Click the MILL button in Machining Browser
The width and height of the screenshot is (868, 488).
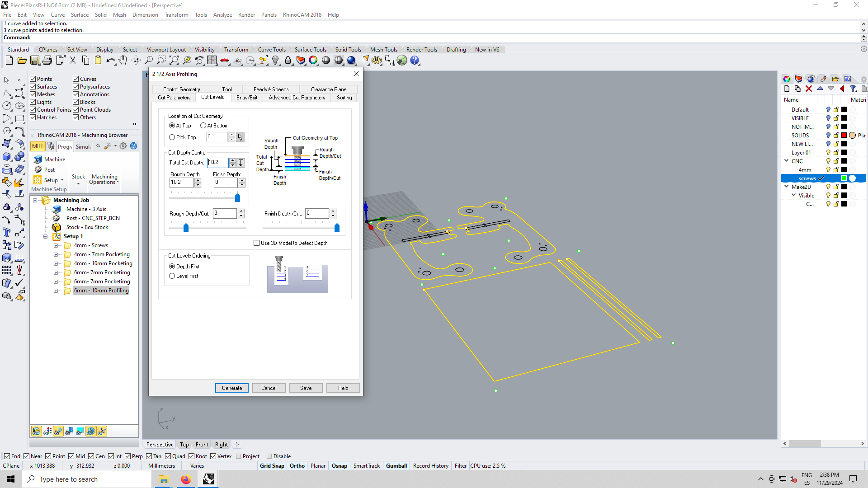pyautogui.click(x=38, y=146)
